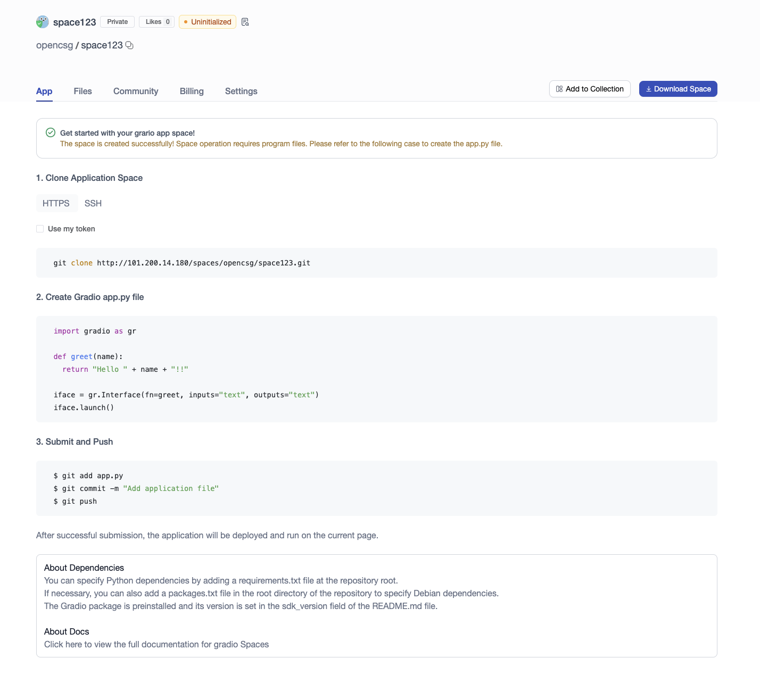
Task: Click the collection grid icon on Add to Collection
Action: point(559,88)
